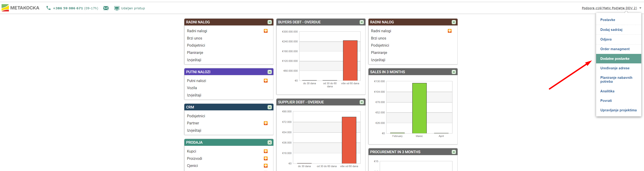The height and width of the screenshot is (171, 644).
Task: Open Cjenici link in Prodaja
Action: [x=192, y=166]
